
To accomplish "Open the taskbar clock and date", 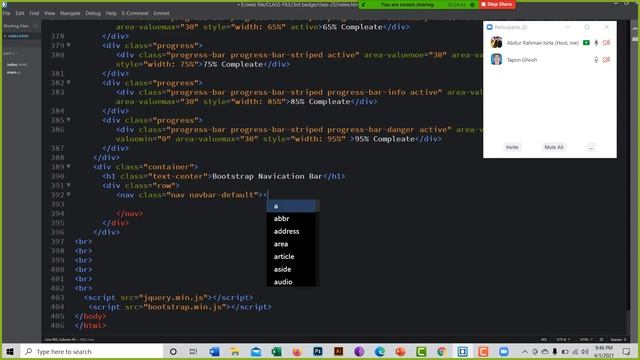I will pos(604,351).
